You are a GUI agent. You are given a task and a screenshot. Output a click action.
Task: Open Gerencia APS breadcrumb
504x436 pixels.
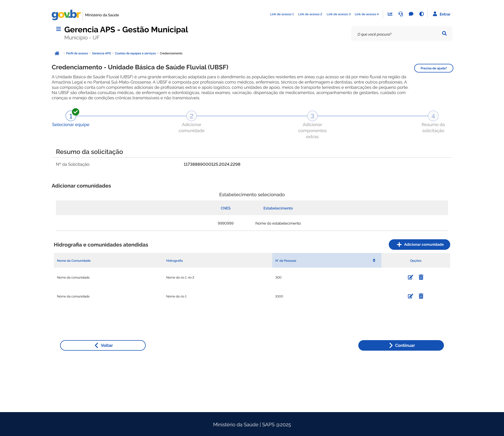pos(101,53)
